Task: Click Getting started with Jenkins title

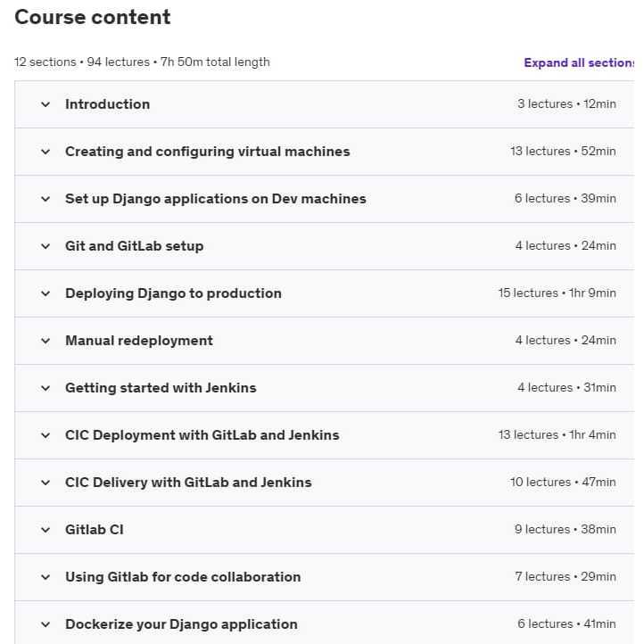Action: 161,388
